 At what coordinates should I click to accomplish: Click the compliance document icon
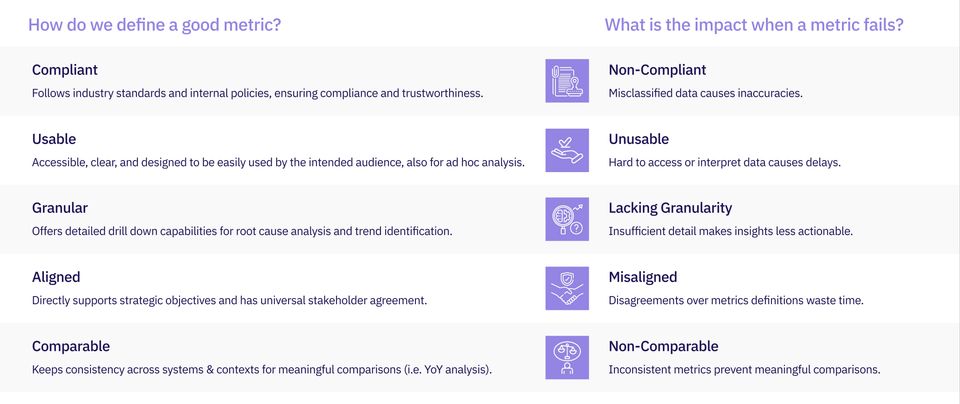(566, 81)
